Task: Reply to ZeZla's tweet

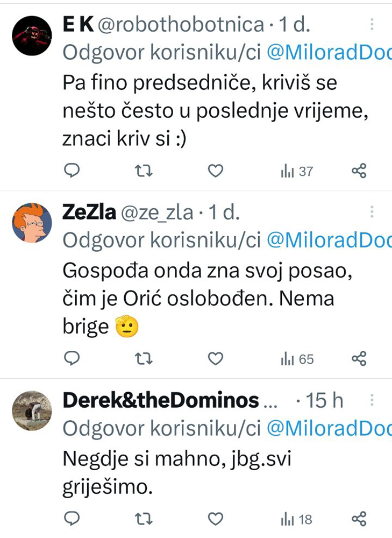Action: [72, 358]
